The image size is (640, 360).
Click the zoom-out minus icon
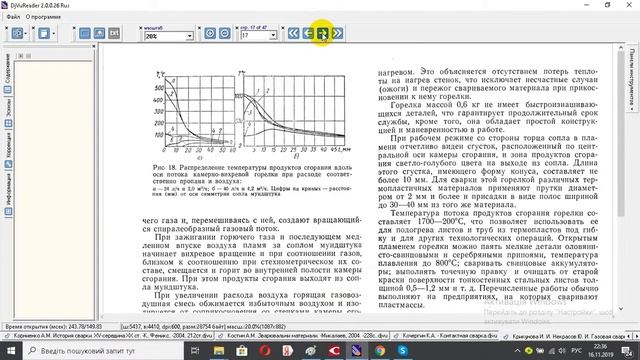(224, 33)
